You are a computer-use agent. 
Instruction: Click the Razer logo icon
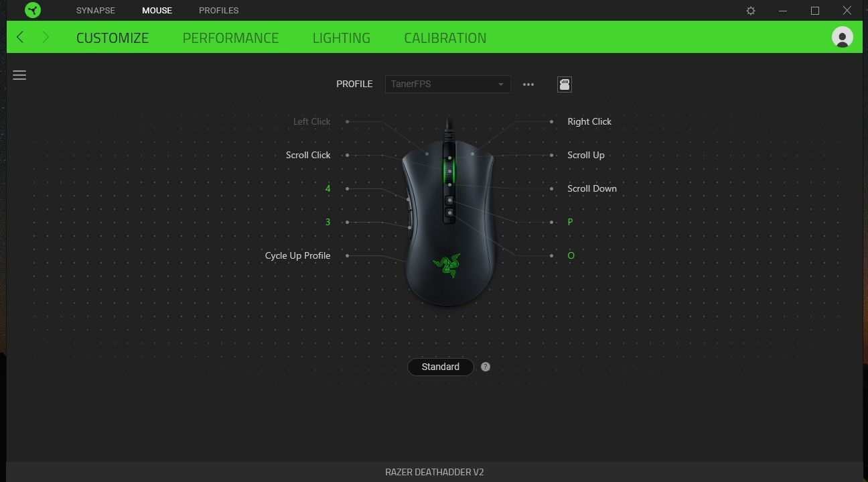(32, 10)
